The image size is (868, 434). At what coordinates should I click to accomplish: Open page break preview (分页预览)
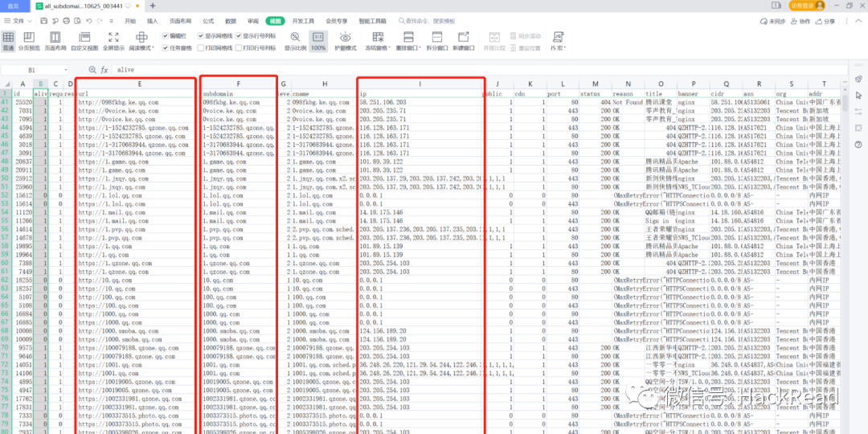[29, 42]
